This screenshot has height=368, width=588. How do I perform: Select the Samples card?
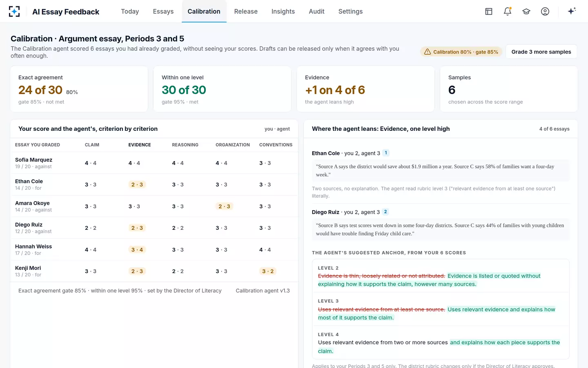pyautogui.click(x=509, y=89)
